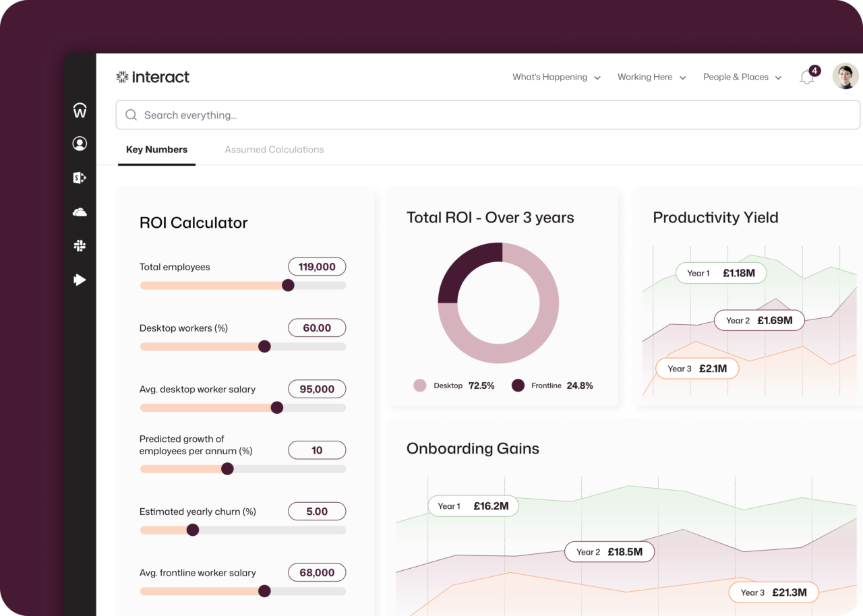
Task: Expand the Working Here menu
Action: tap(651, 77)
